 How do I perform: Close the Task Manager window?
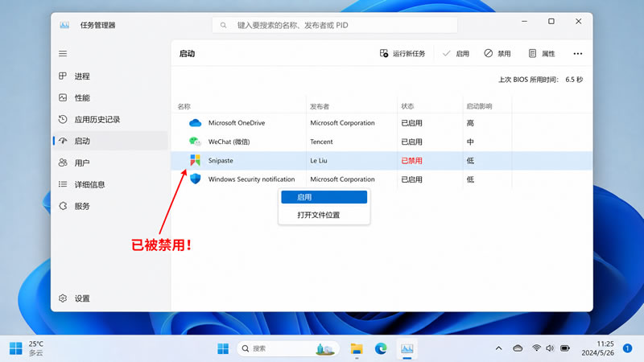578,22
